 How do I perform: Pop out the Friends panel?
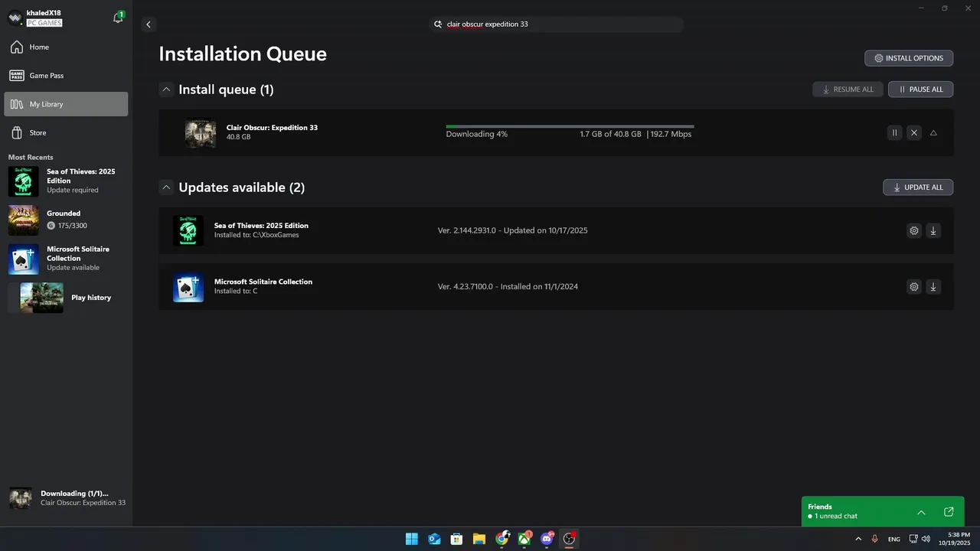pyautogui.click(x=949, y=512)
